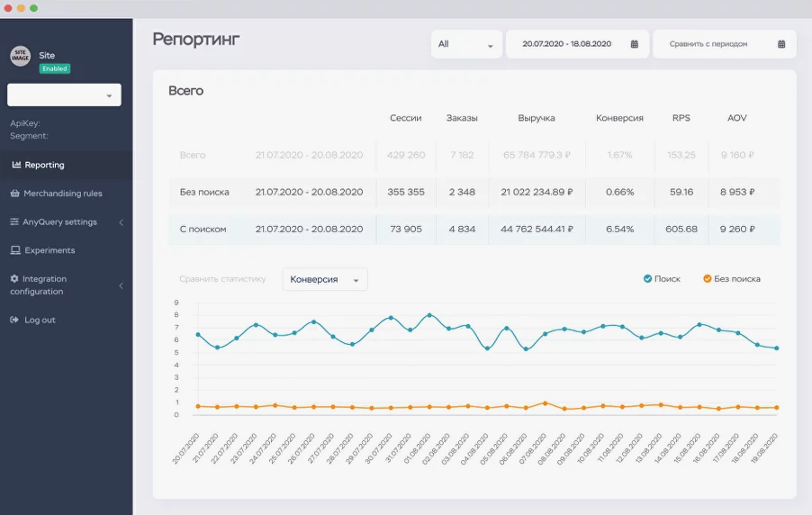Click the date range 20.07.2020 - 18.08.2020 field
The image size is (812, 515).
577,44
